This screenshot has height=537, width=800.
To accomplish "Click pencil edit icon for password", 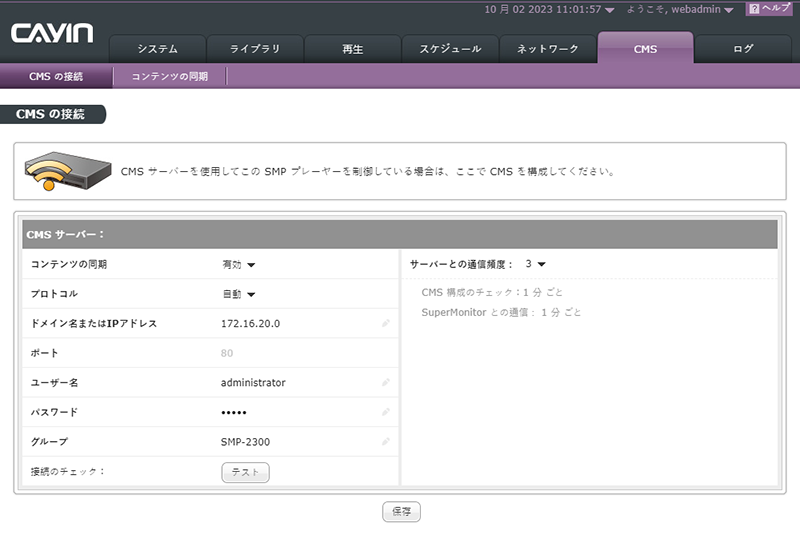I will tap(386, 412).
